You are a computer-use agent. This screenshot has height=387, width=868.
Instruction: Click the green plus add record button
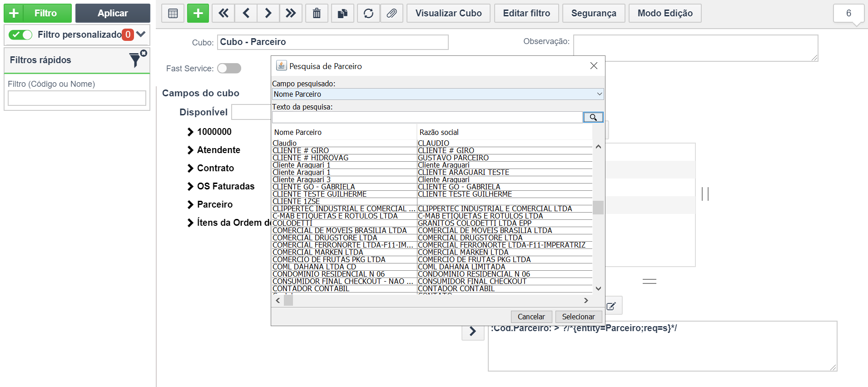[x=198, y=13]
